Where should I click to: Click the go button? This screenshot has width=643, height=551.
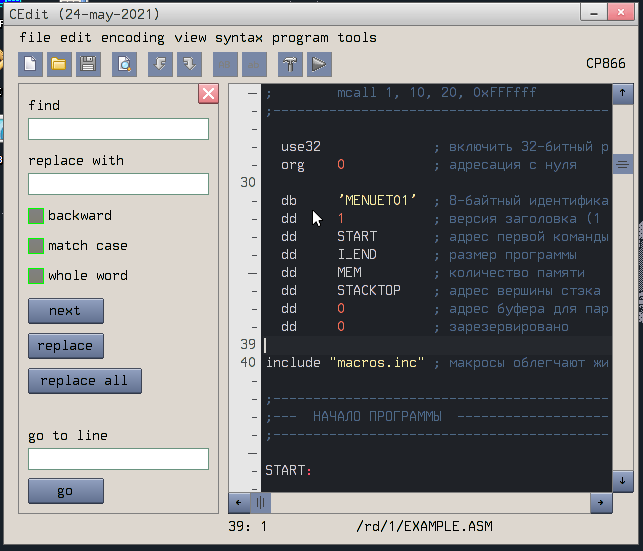[x=65, y=491]
